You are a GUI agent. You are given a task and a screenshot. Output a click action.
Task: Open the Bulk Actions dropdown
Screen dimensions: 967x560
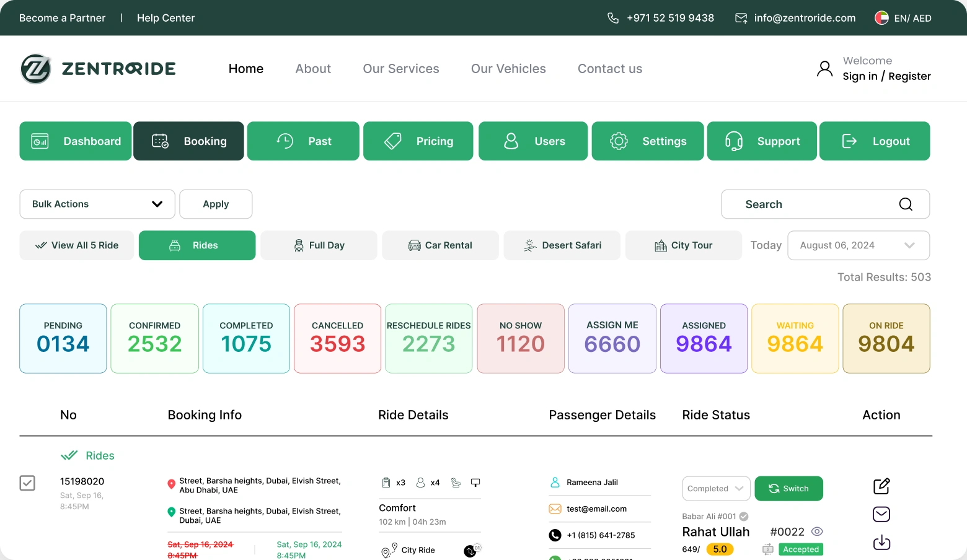[97, 204]
